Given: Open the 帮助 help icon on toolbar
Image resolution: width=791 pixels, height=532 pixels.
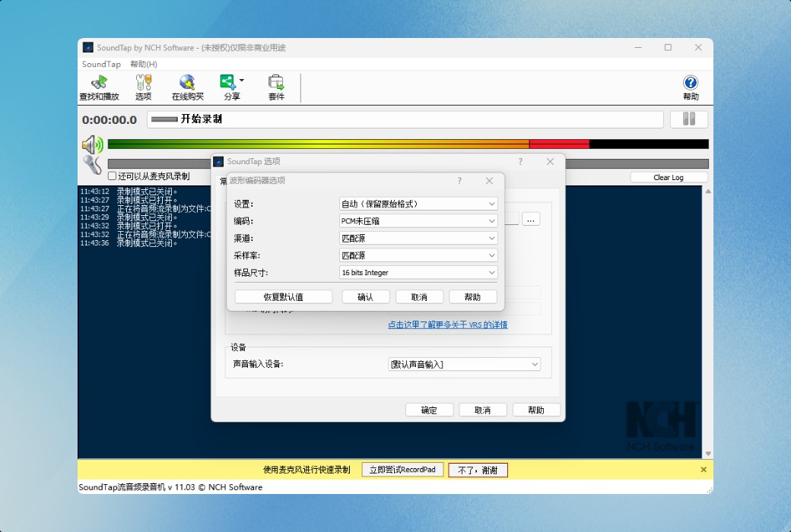Looking at the screenshot, I should (x=689, y=86).
